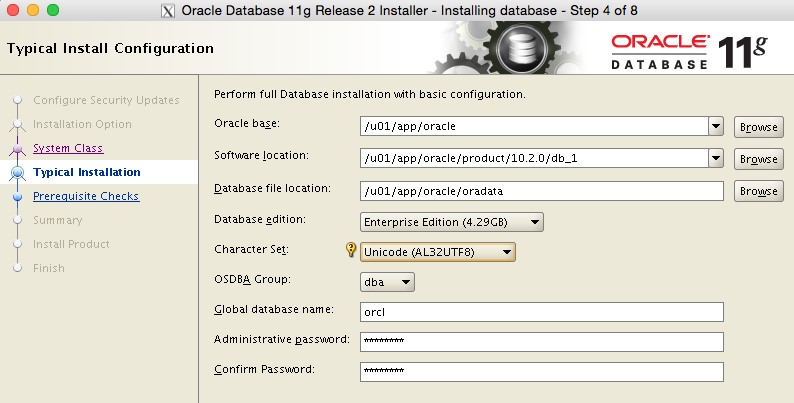The width and height of the screenshot is (794, 403).
Task: Open the Database edition dropdown
Action: coord(452,222)
